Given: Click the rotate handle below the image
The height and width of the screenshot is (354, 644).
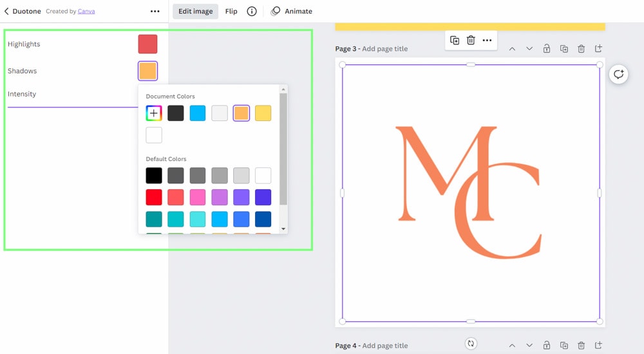Looking at the screenshot, I should tap(471, 343).
